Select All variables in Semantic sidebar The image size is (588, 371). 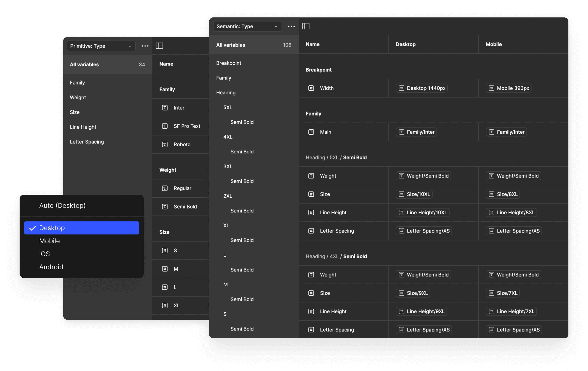point(253,45)
